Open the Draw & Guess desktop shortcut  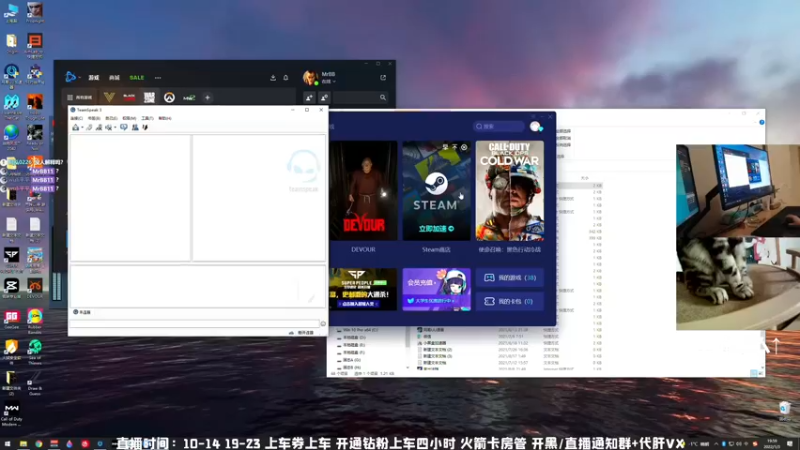pyautogui.click(x=35, y=384)
